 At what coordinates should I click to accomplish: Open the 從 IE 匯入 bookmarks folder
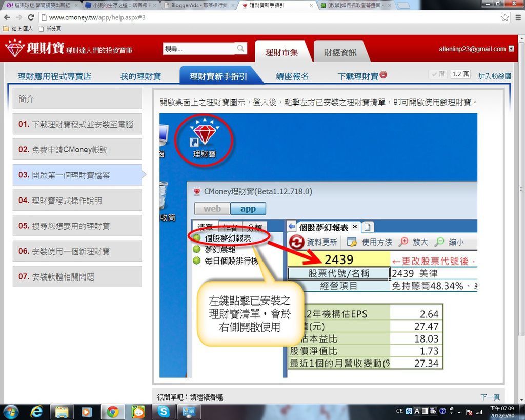pos(18,29)
